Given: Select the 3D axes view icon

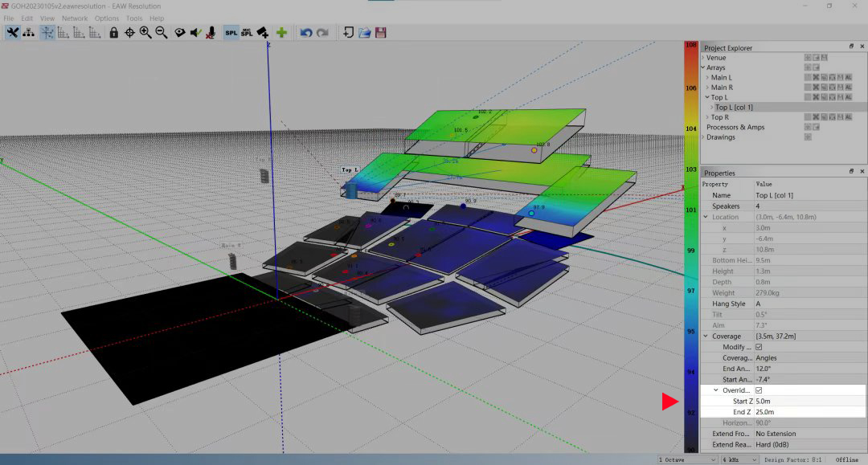Looking at the screenshot, I should click(47, 33).
